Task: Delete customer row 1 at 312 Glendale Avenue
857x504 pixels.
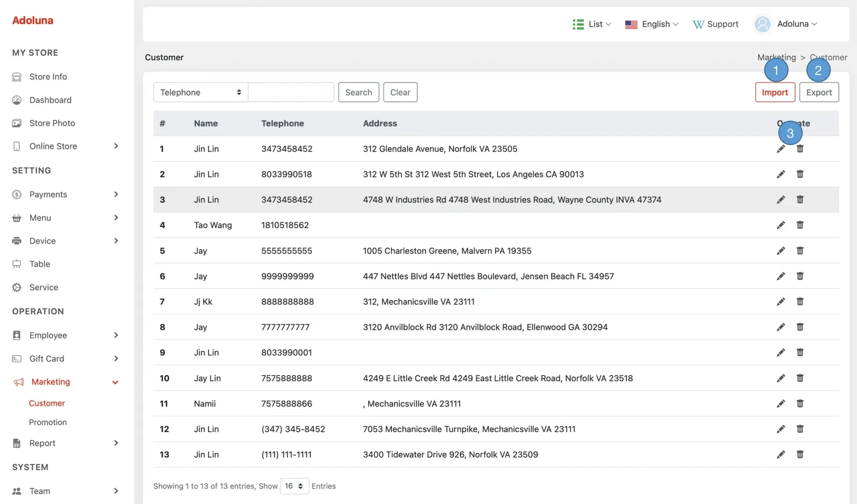Action: 800,149
